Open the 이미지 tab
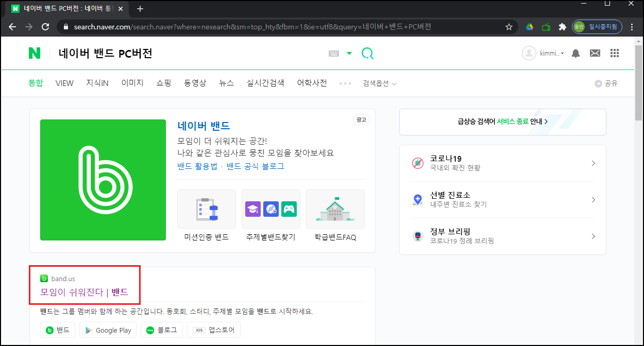The width and height of the screenshot is (644, 346). (132, 83)
